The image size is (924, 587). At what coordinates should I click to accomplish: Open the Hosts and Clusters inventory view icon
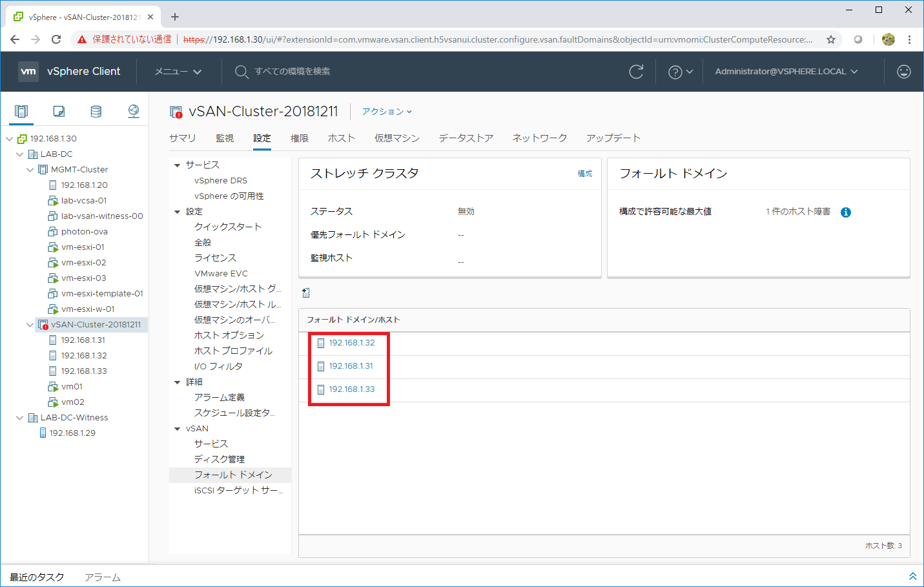(x=21, y=111)
